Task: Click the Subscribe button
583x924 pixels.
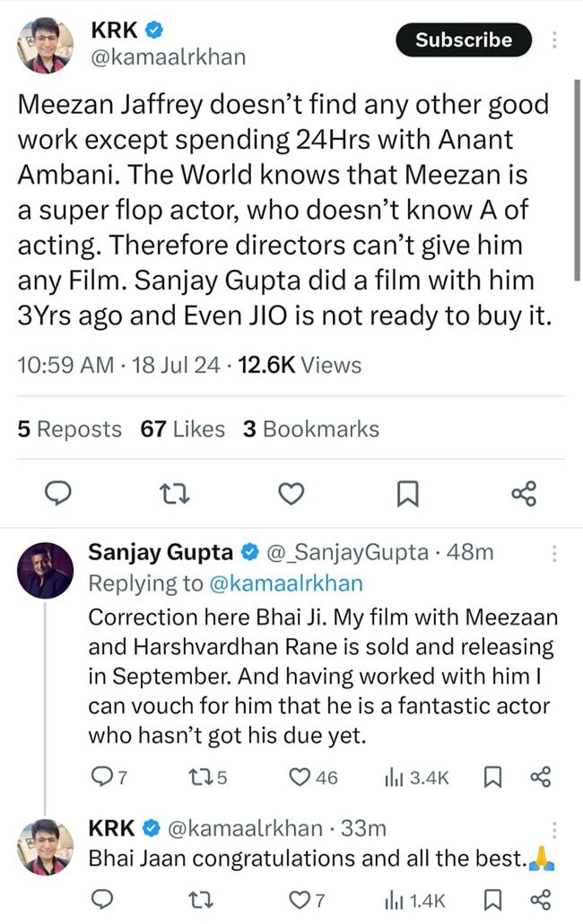Action: tap(463, 39)
